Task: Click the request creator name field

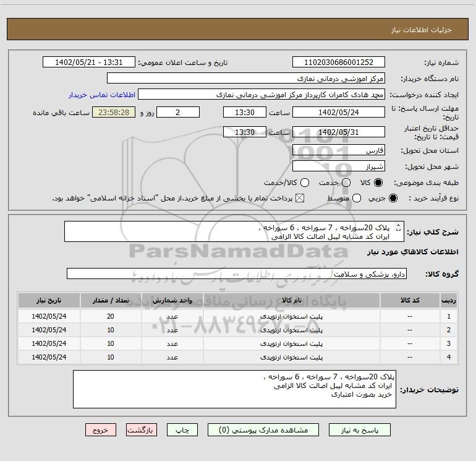Action: pos(261,94)
